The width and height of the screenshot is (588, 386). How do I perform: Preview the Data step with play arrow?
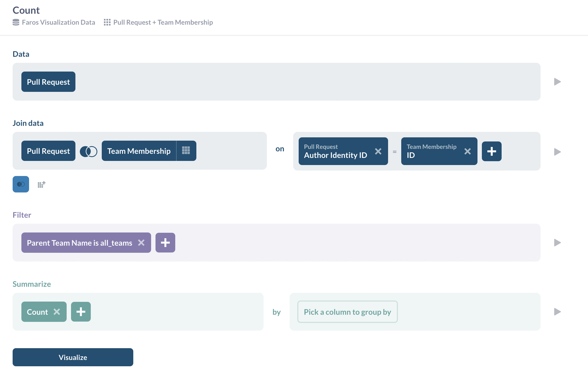tap(557, 82)
